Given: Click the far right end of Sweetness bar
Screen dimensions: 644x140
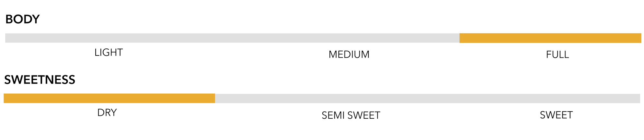Looking at the screenshot, I should (x=639, y=98).
